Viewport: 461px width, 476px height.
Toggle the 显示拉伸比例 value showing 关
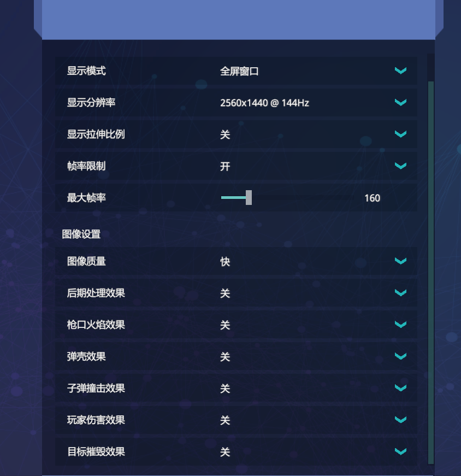(x=224, y=134)
